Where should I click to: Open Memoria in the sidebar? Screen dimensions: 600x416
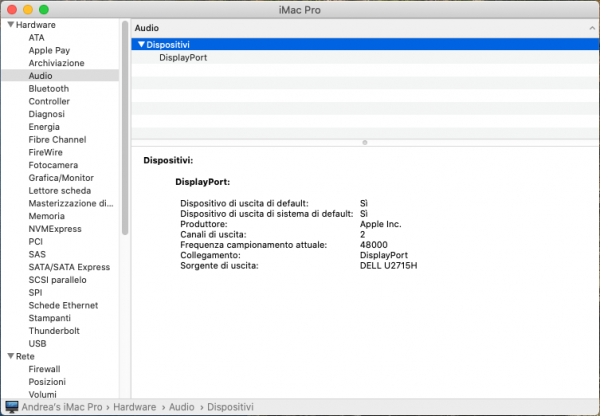46,216
